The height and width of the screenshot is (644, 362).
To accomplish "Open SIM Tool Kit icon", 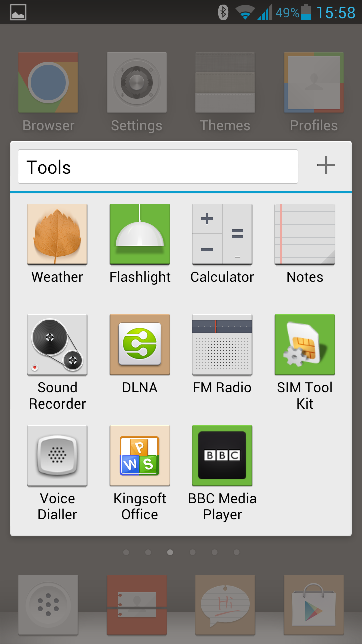I will 305,345.
